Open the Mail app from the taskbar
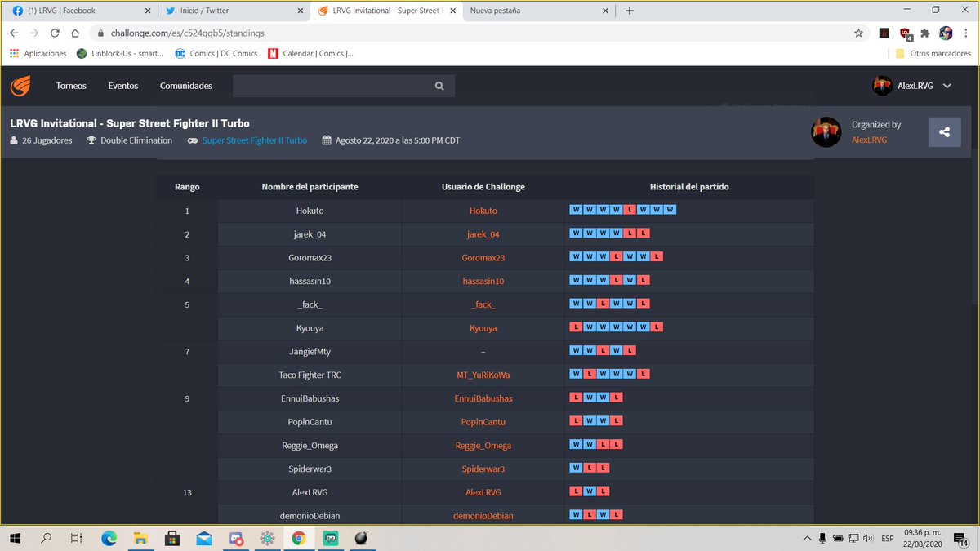The width and height of the screenshot is (980, 551). pyautogui.click(x=204, y=538)
